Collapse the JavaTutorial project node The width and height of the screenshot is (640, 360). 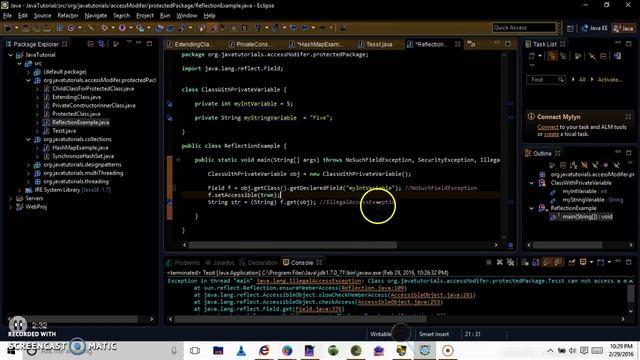11,55
